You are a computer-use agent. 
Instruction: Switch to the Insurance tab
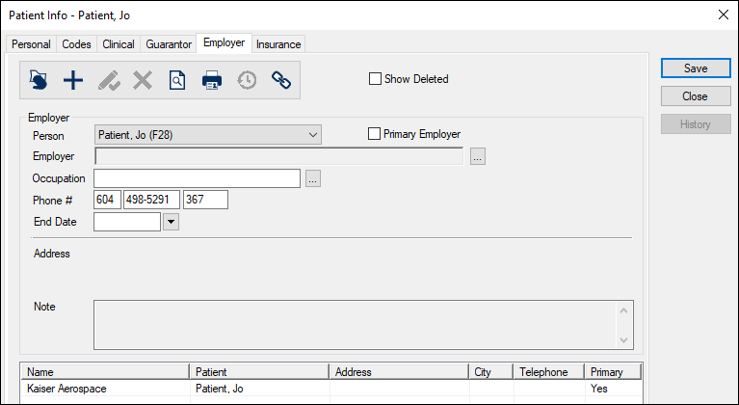[278, 44]
